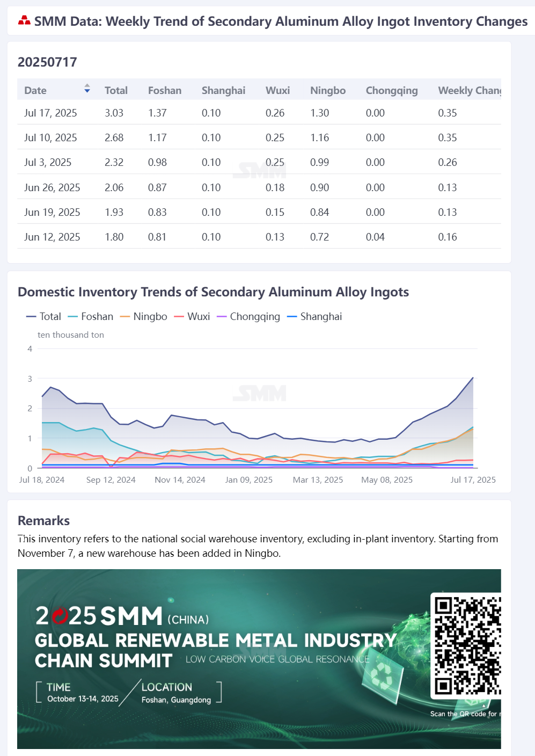Sort table by Date using sort arrows
Image resolution: width=535 pixels, height=756 pixels.
coord(87,89)
